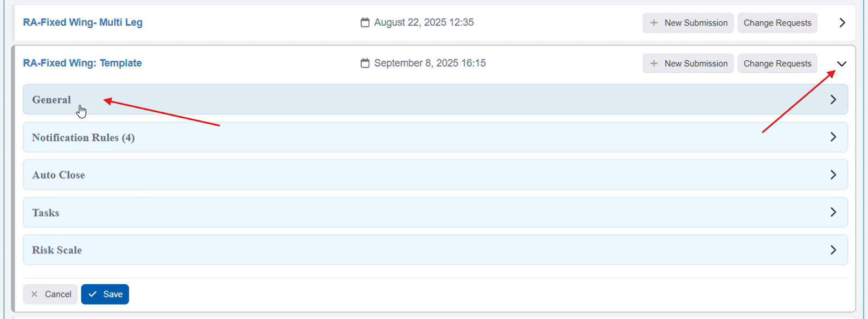Expand the RA-Fixed Wing- Multi Leg row chevron
This screenshot has width=868, height=319.
(842, 23)
